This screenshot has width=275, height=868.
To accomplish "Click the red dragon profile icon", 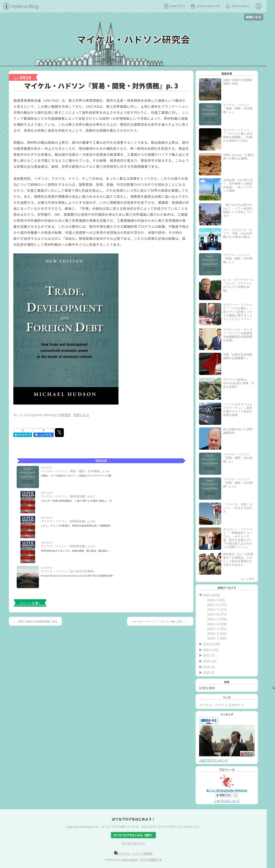I will (x=227, y=781).
